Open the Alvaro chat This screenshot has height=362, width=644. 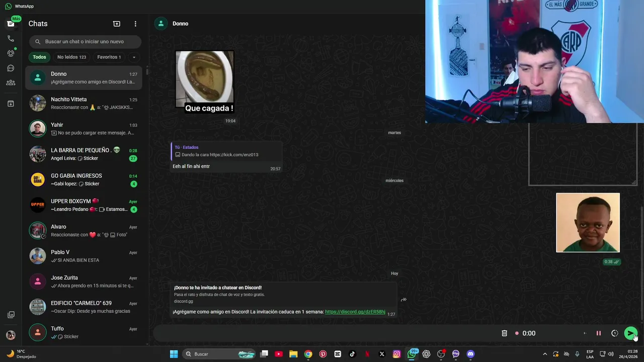pos(84,230)
